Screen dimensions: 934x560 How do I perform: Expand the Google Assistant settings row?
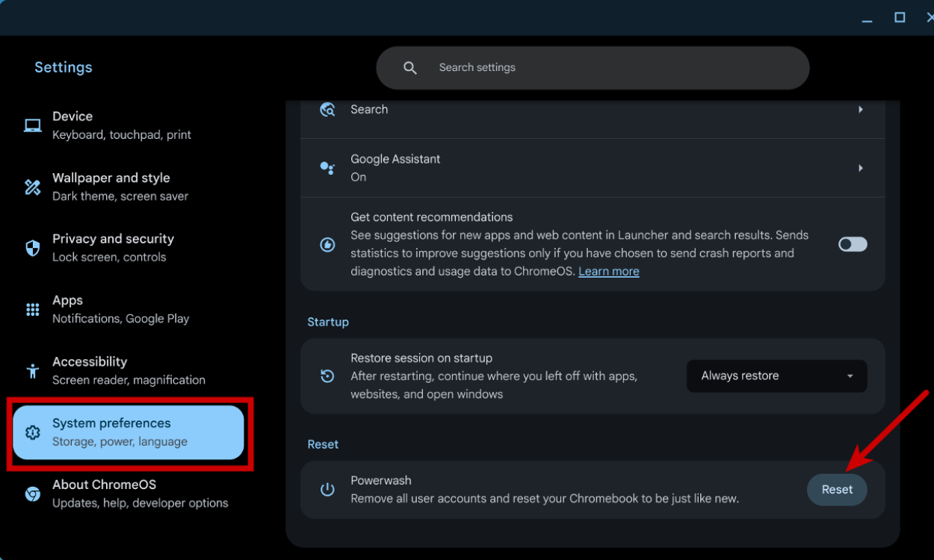[860, 167]
